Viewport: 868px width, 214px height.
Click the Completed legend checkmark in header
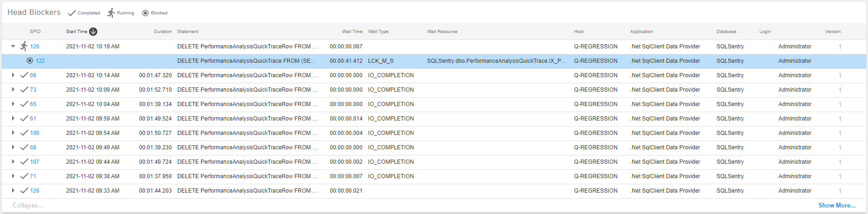pyautogui.click(x=72, y=13)
